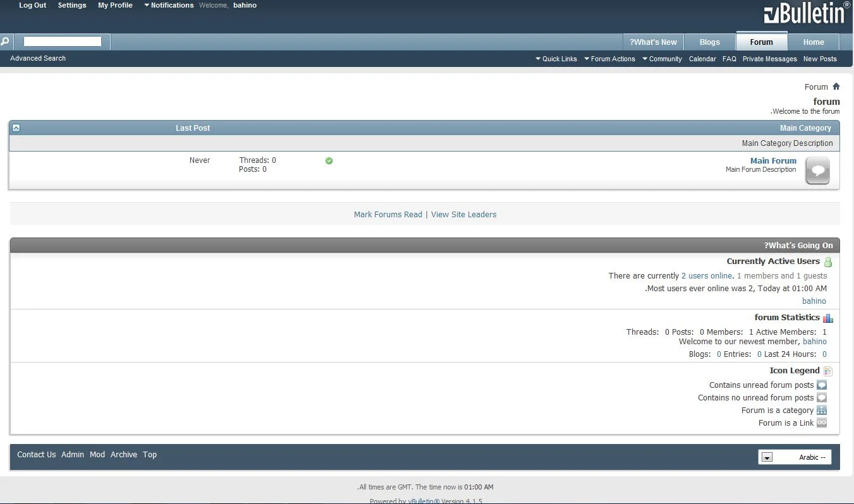Click the Currently Active Users icon
Screen dimensions: 854x504
point(828,262)
